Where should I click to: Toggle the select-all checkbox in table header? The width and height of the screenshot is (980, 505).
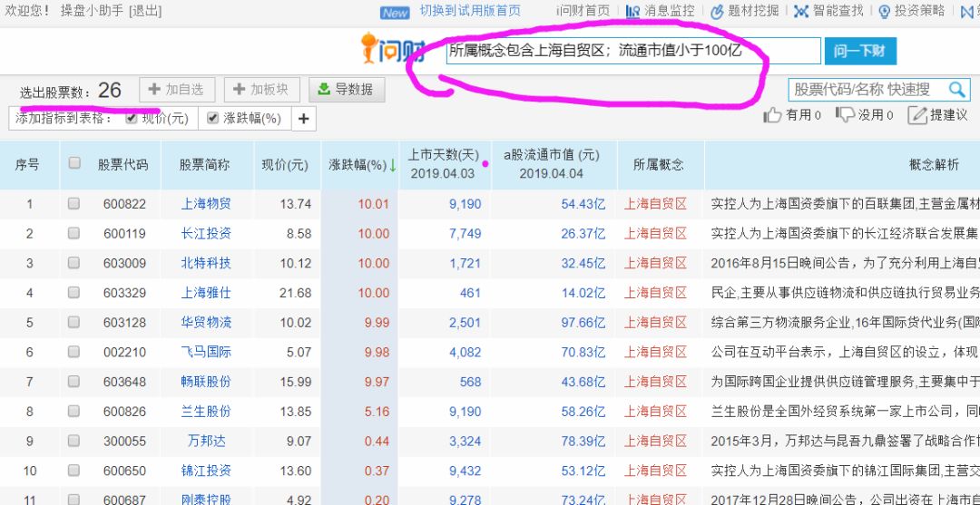click(x=74, y=163)
